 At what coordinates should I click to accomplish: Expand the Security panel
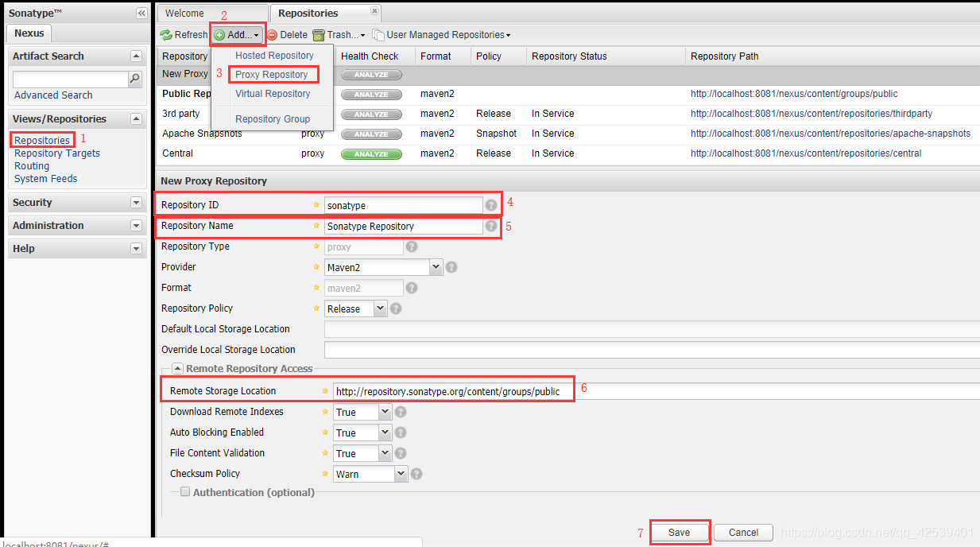click(x=136, y=203)
